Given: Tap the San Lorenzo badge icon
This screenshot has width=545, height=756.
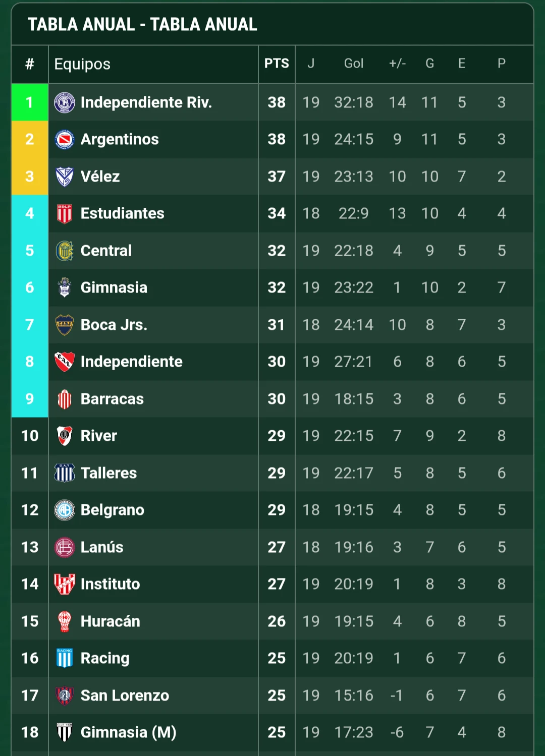Looking at the screenshot, I should tap(65, 695).
